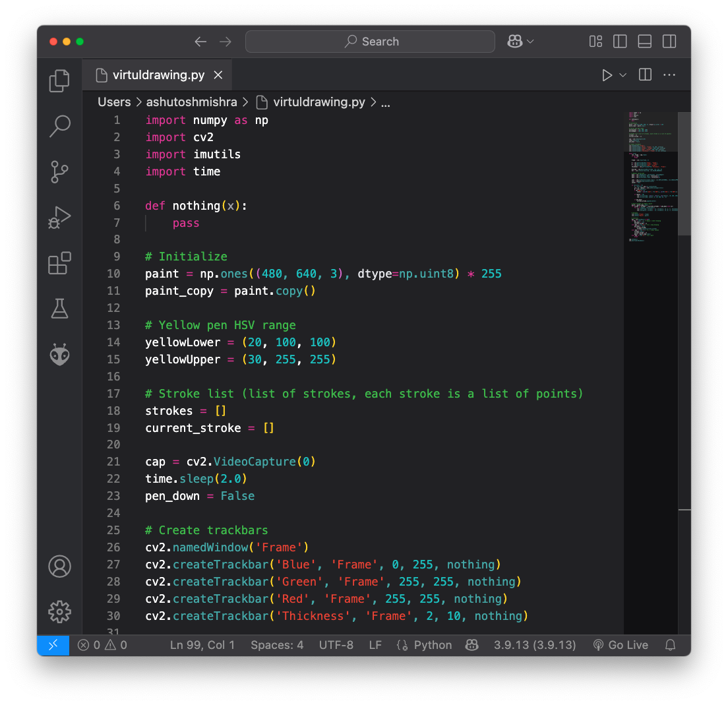Viewport: 728px width, 705px height.
Task: Toggle the bottom panel layout button
Action: (644, 42)
